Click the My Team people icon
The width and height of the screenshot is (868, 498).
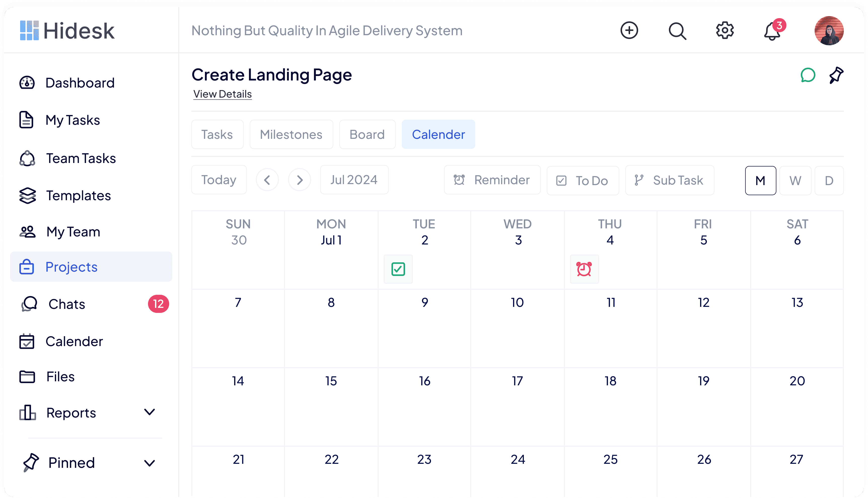(27, 232)
